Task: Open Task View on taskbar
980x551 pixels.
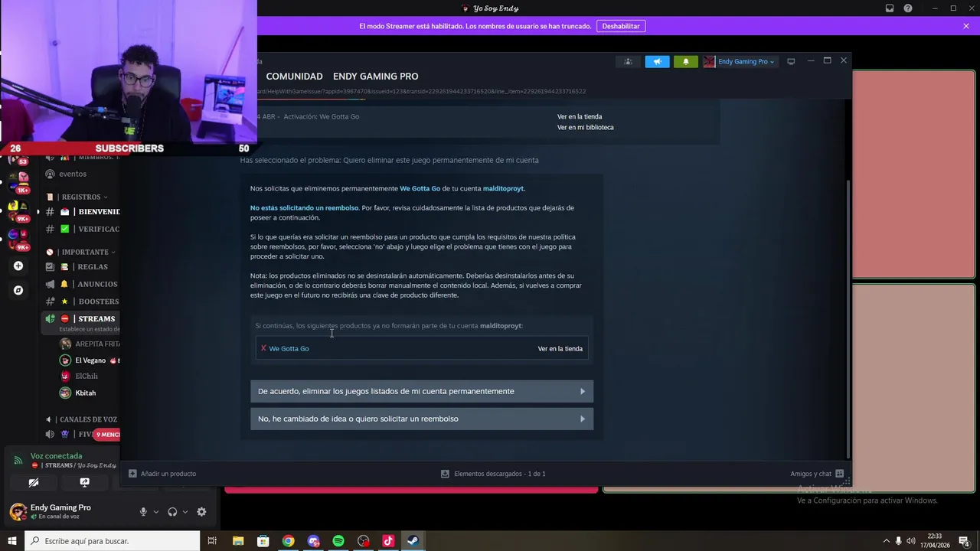Action: 212,541
